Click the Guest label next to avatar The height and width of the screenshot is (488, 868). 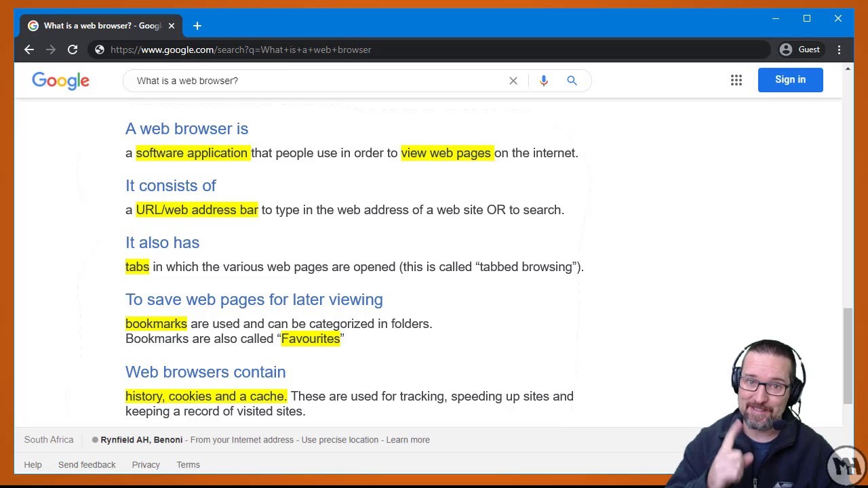(x=809, y=49)
